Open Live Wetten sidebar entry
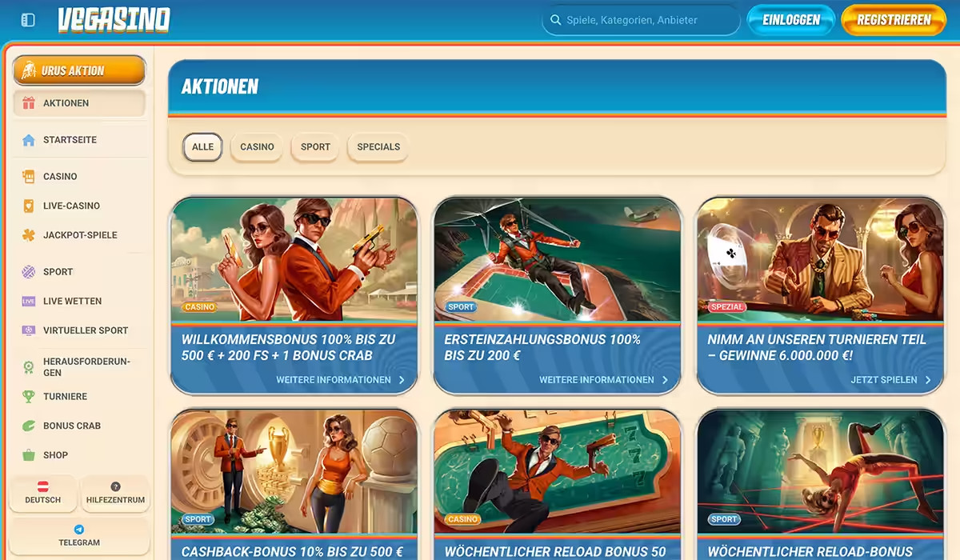This screenshot has height=560, width=960. (79, 302)
